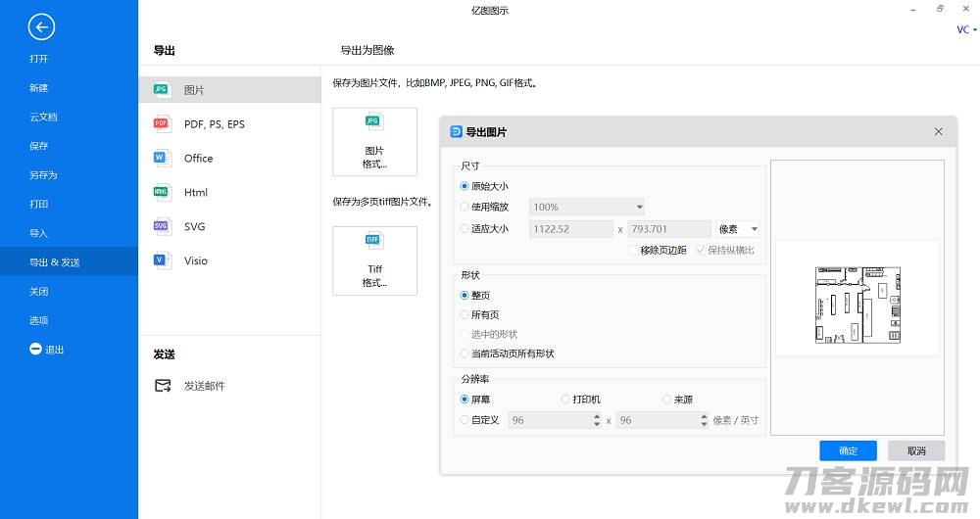Close the 导出图片 dialog

point(938,132)
